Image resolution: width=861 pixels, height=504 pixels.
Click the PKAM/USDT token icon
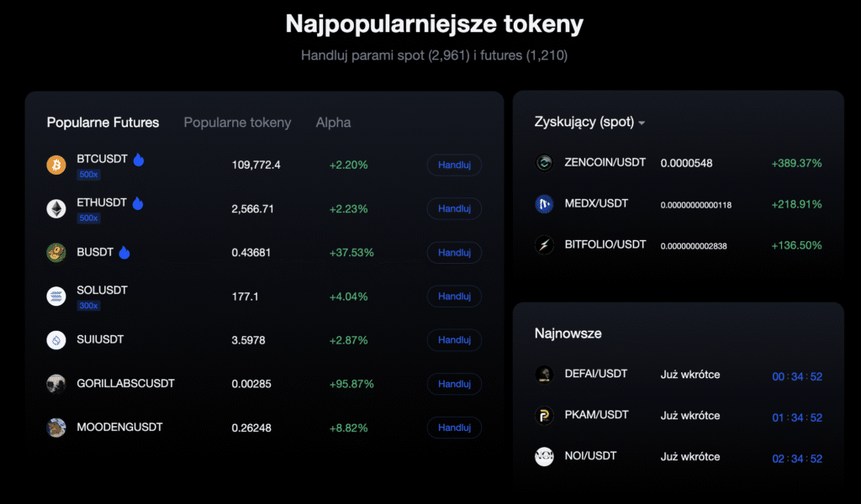click(x=545, y=416)
